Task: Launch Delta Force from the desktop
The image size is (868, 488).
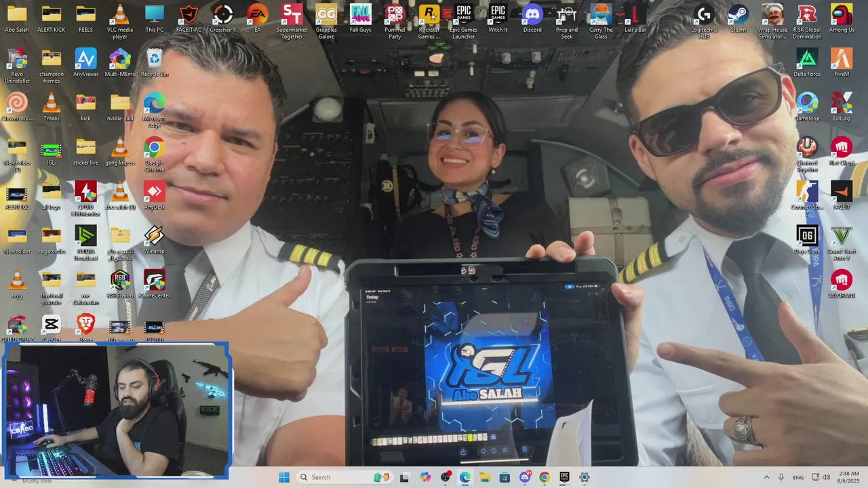Action: 807,62
